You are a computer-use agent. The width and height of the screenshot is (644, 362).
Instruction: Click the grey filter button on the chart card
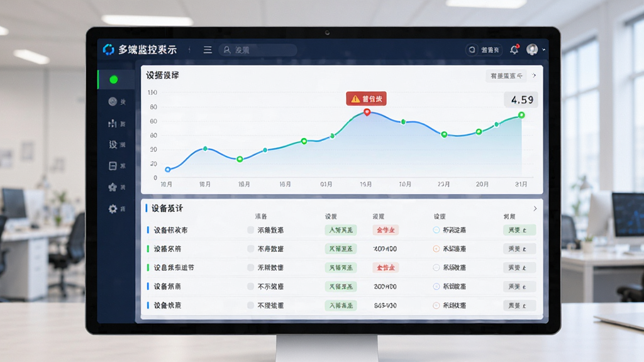[x=506, y=75]
